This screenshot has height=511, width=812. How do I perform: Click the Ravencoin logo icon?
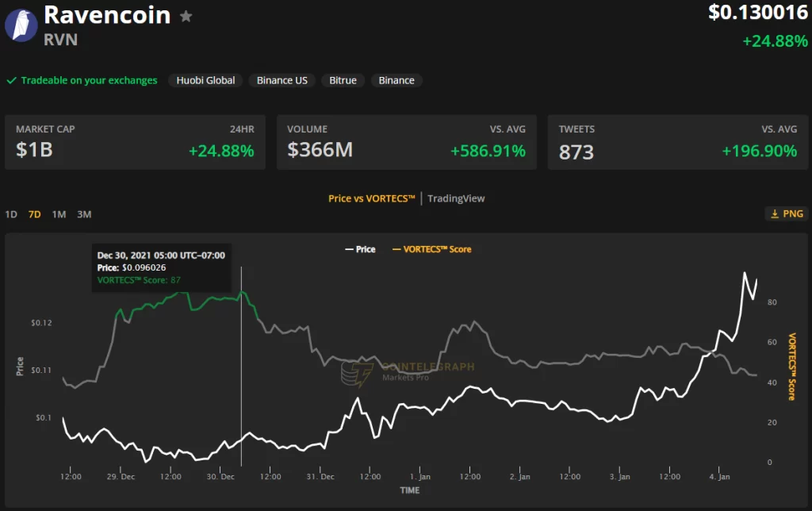21,25
